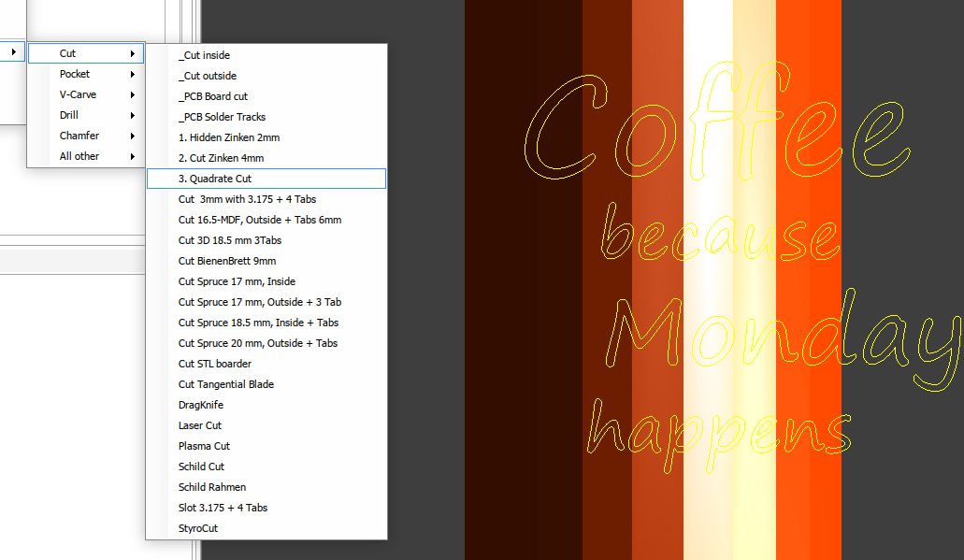Screen dimensions: 964x560
Task: Open the Drill submenu
Action: [x=86, y=115]
